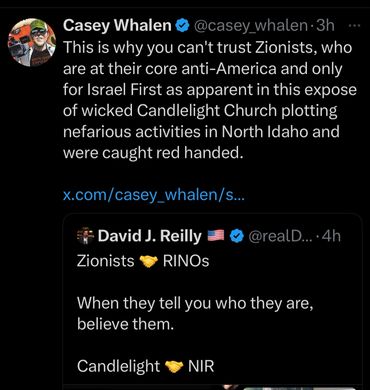Image resolution: width=370 pixels, height=390 pixels.
Task: Click David J. Reilly's verified badge
Action: (x=237, y=237)
